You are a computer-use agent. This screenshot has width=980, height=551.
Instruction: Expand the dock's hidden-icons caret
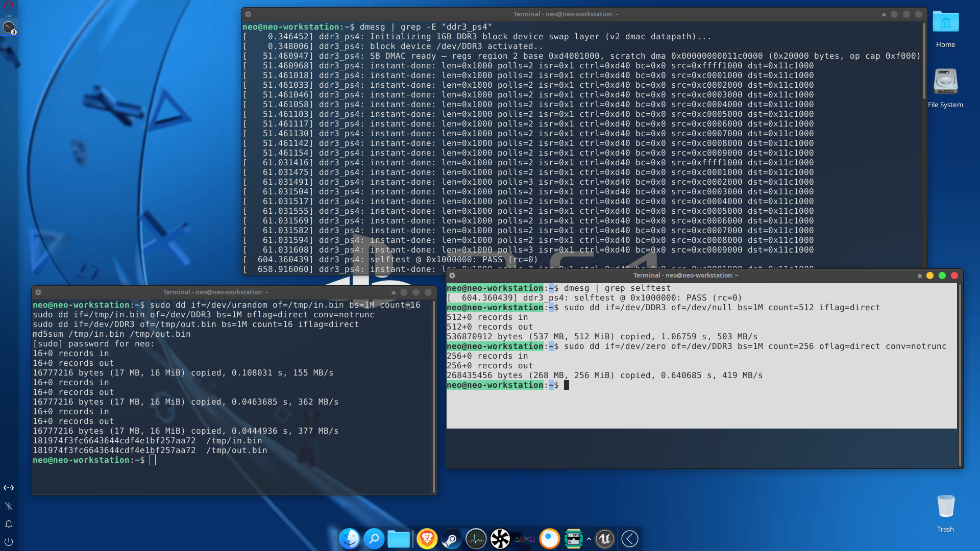point(589,539)
